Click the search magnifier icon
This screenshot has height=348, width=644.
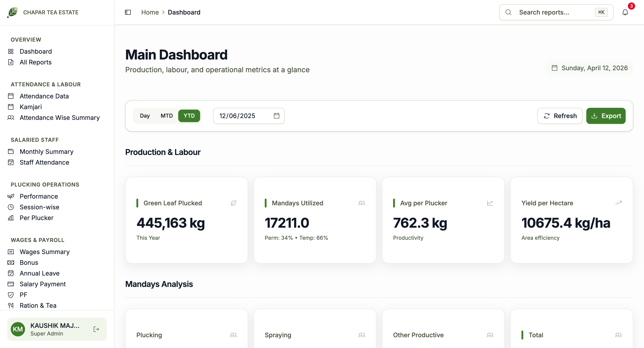[x=508, y=12]
